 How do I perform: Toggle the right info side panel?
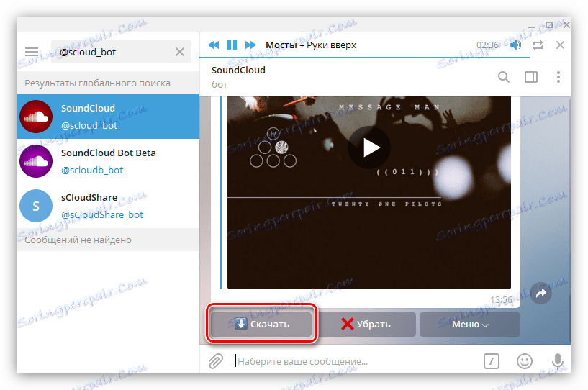tap(531, 77)
